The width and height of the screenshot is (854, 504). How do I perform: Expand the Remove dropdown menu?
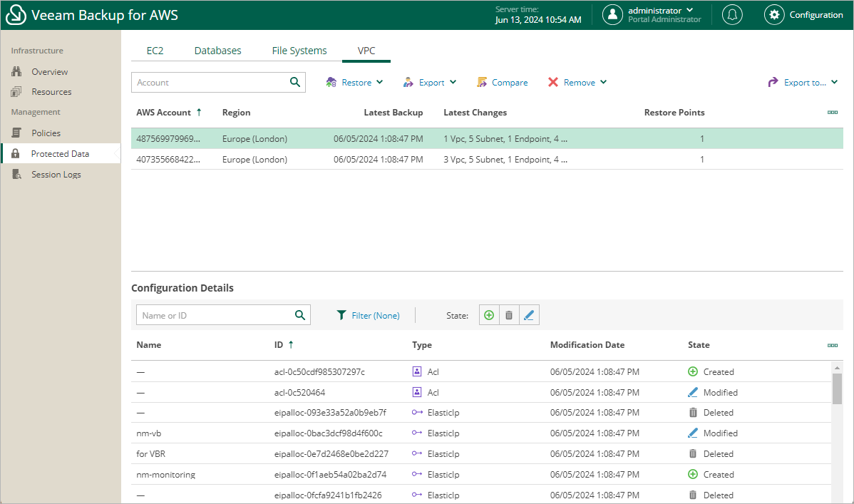coord(577,83)
